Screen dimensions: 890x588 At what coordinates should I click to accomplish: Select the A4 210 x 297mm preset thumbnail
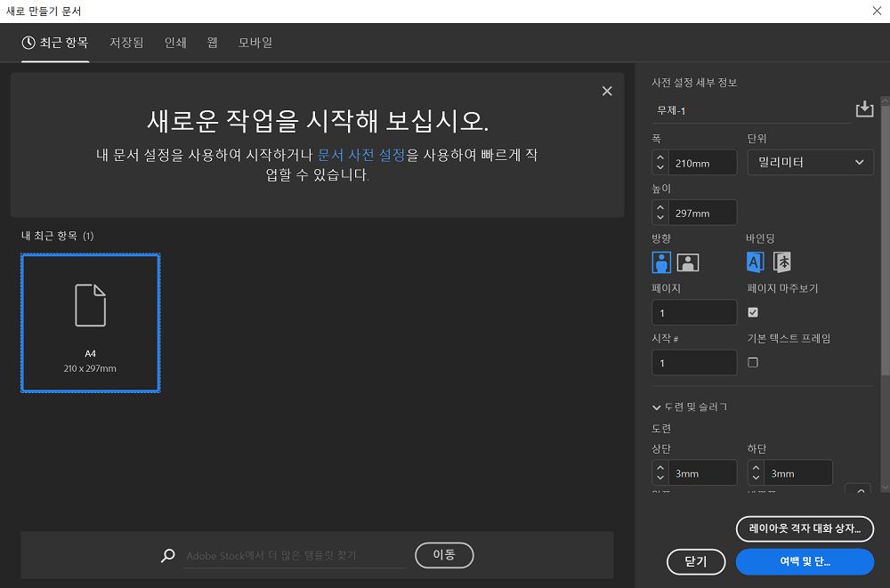[x=90, y=323]
